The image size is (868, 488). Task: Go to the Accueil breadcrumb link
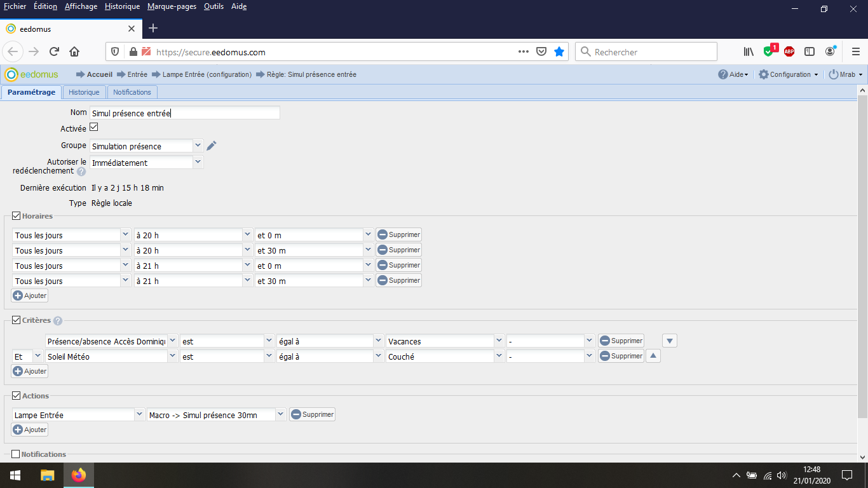100,74
